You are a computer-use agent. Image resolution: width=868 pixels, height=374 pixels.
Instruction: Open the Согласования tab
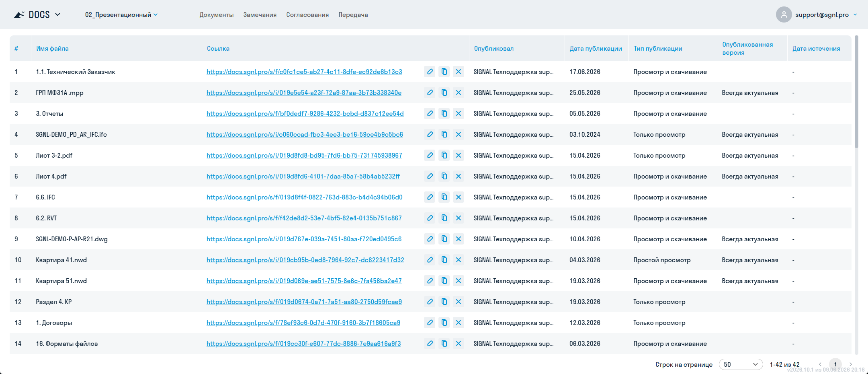tap(307, 15)
